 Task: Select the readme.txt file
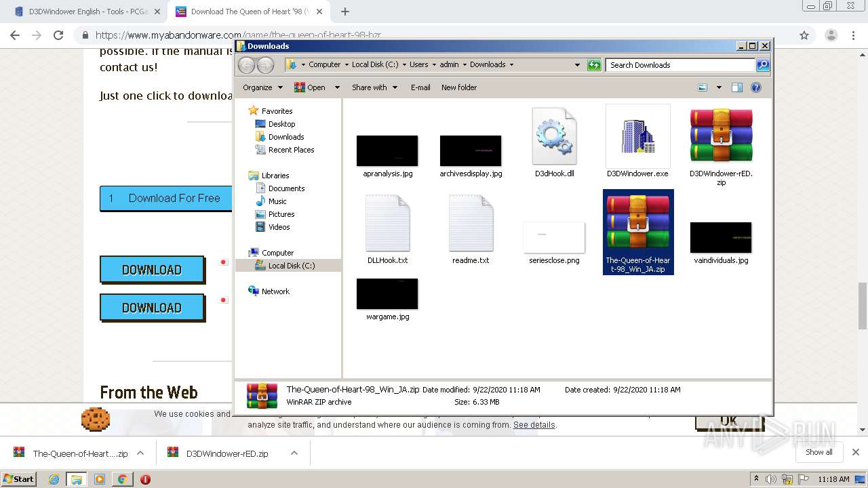[471, 224]
